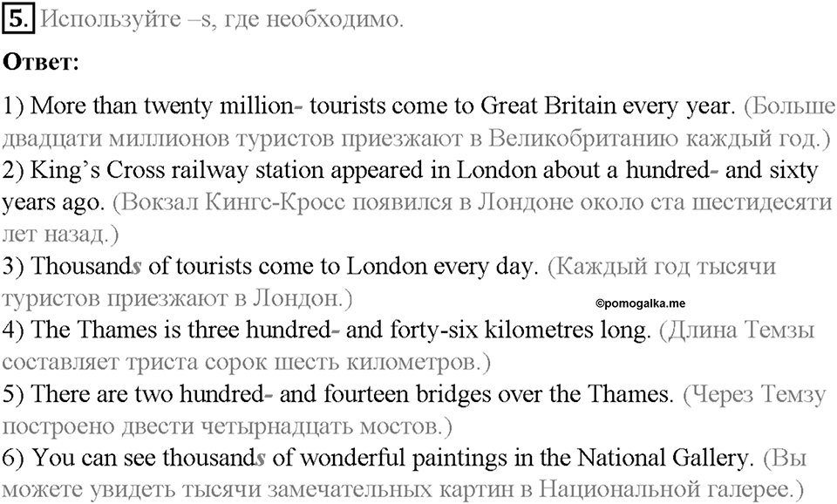Click 'King's Cross' in sentence 2
Viewport: 837px width, 504px height.
(98, 170)
